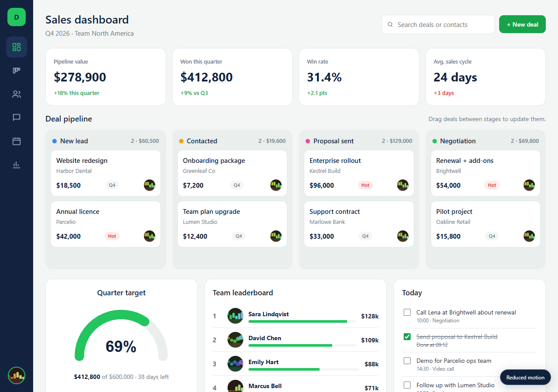Open messages using the chat bubble icon
This screenshot has height=392, width=558.
pyautogui.click(x=17, y=118)
